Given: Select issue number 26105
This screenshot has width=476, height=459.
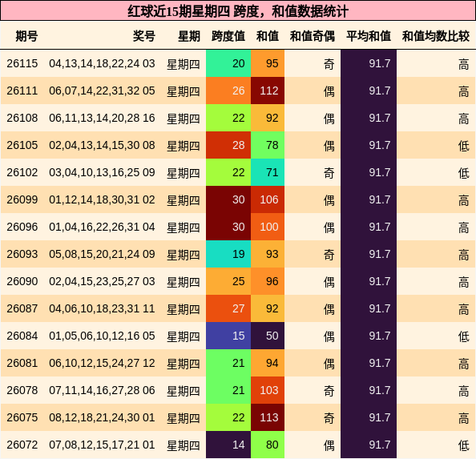Looking at the screenshot, I should click(22, 145).
